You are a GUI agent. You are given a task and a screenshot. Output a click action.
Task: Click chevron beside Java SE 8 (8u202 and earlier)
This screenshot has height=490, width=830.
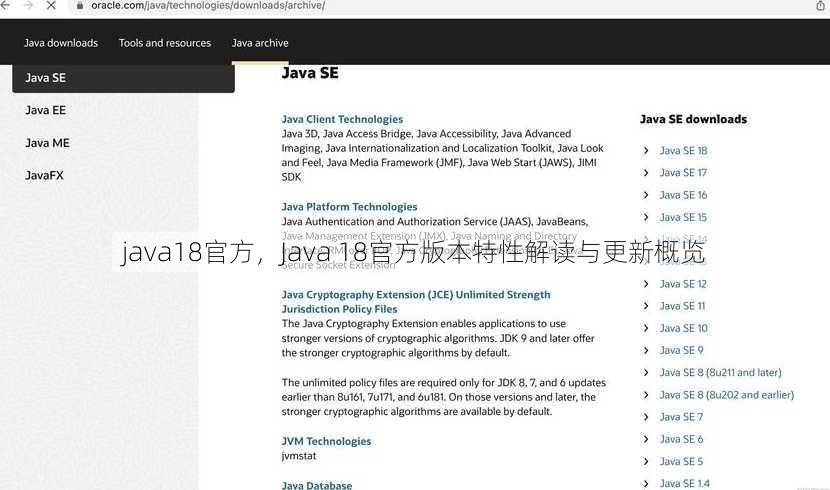[x=646, y=395]
